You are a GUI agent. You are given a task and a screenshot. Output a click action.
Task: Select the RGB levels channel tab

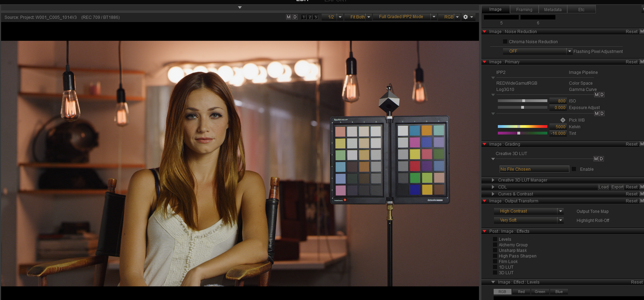[x=502, y=291]
